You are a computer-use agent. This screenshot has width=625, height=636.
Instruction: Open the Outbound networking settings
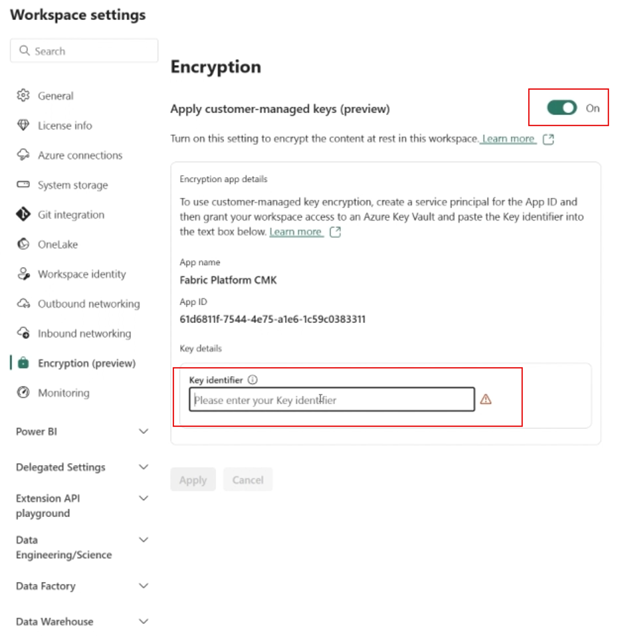(88, 304)
